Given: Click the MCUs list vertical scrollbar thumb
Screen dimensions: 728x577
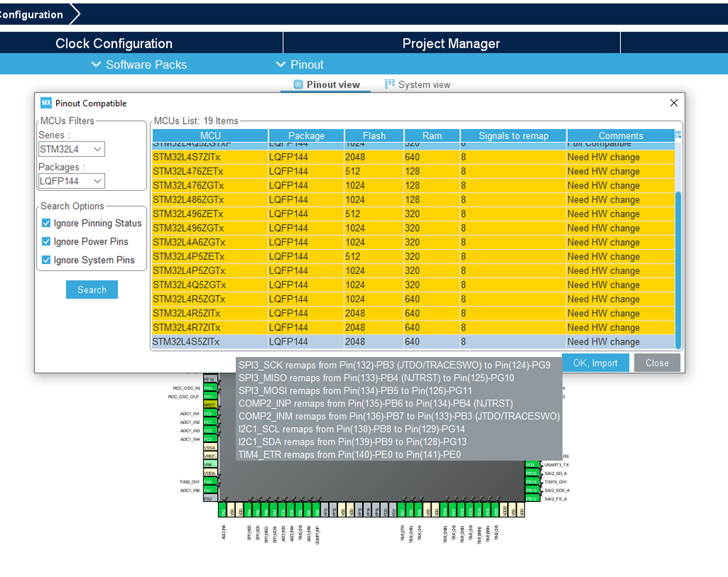Looking at the screenshot, I should pos(678,270).
